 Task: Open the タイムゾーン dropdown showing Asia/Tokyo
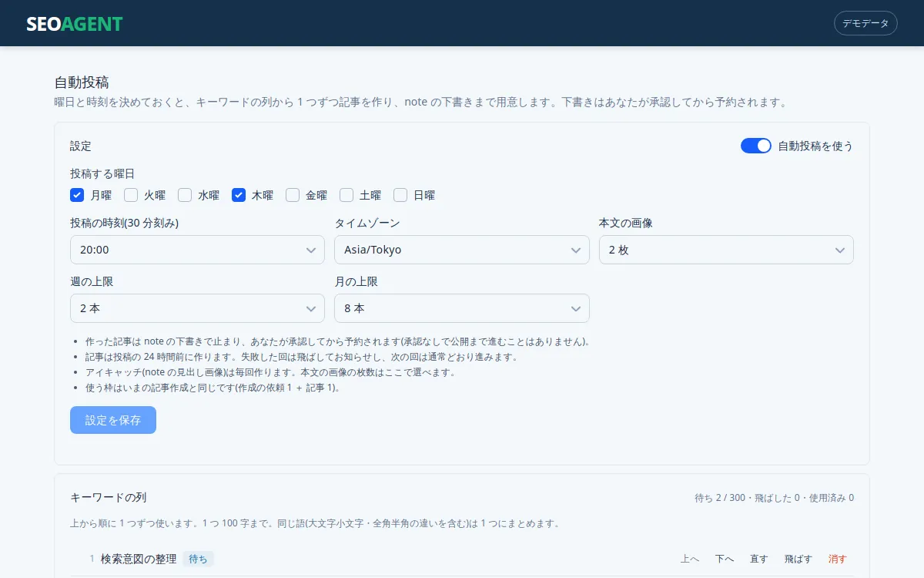462,250
